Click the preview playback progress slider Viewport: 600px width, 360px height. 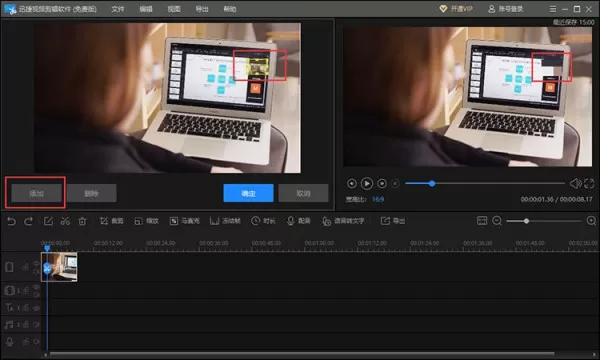[x=485, y=184]
